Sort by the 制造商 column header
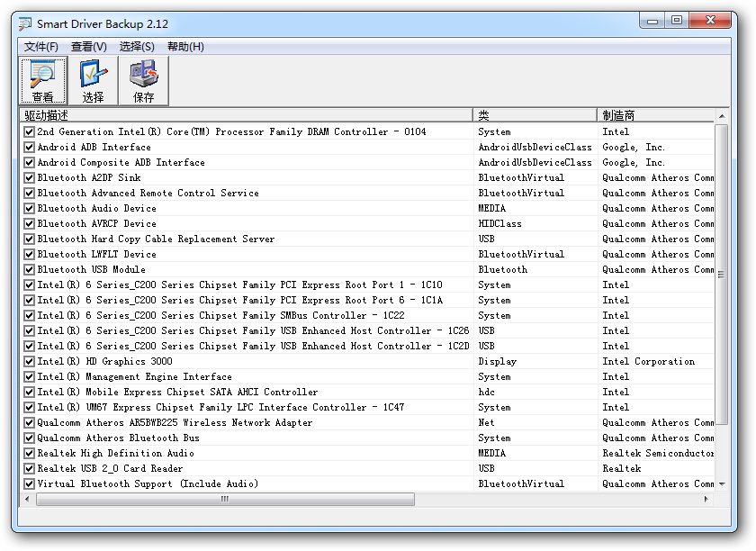 click(656, 115)
